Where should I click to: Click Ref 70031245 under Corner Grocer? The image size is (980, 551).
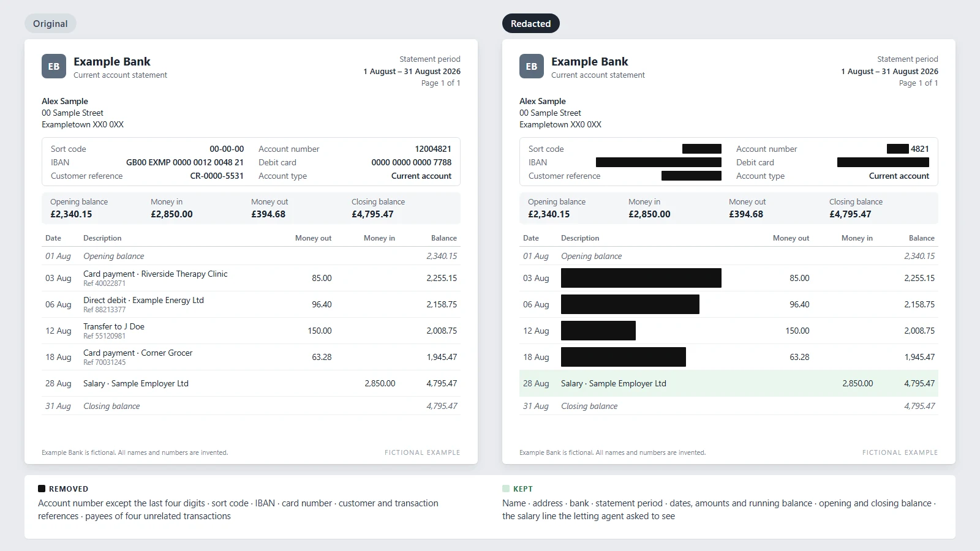point(104,362)
